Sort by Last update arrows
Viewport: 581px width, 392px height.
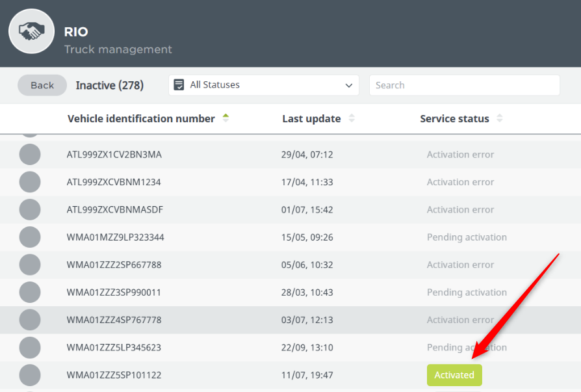click(x=352, y=118)
